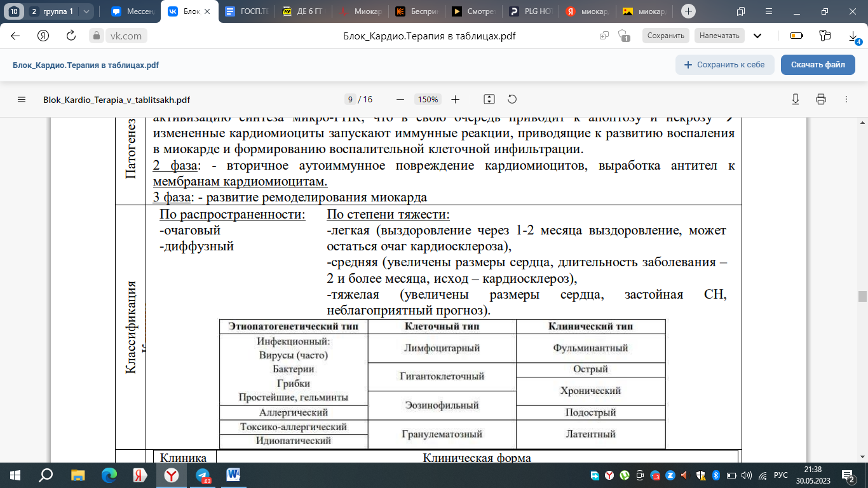
Task: Reload the page with the refresh icon
Action: [x=71, y=36]
